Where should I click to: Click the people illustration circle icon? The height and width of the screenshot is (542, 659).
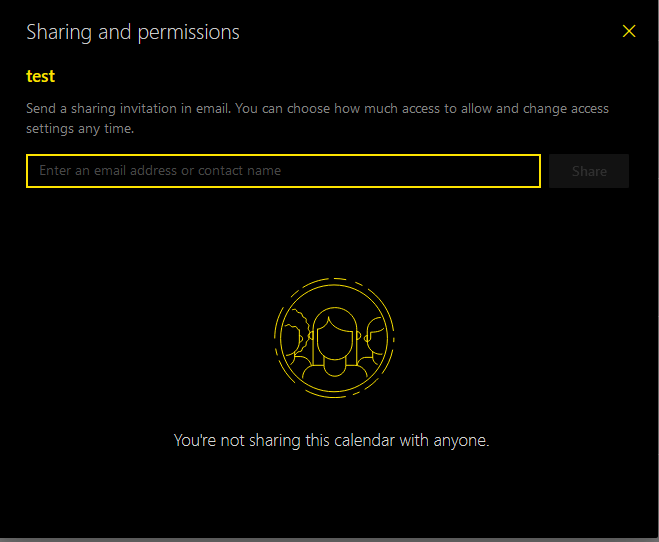pos(335,338)
